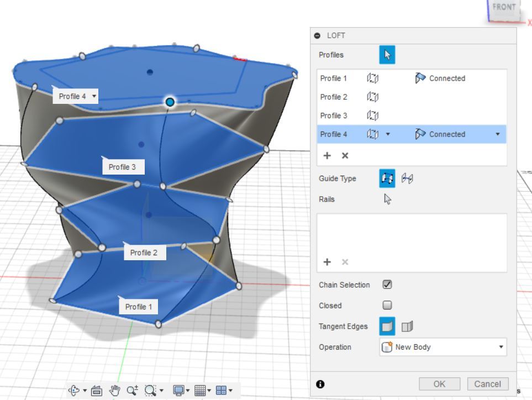Screen dimensions: 532x400
Task: Select the Pan hand tool
Action: click(x=115, y=390)
